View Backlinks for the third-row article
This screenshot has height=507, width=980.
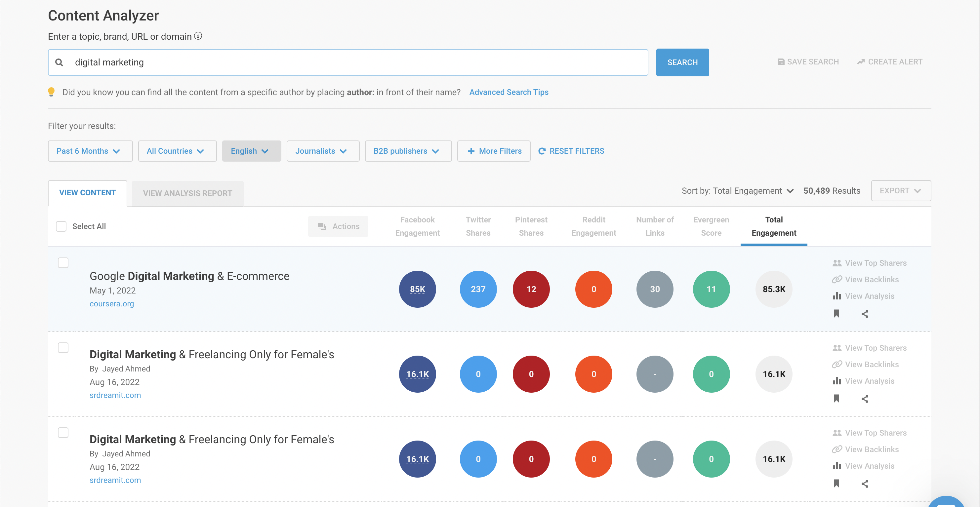(x=865, y=449)
